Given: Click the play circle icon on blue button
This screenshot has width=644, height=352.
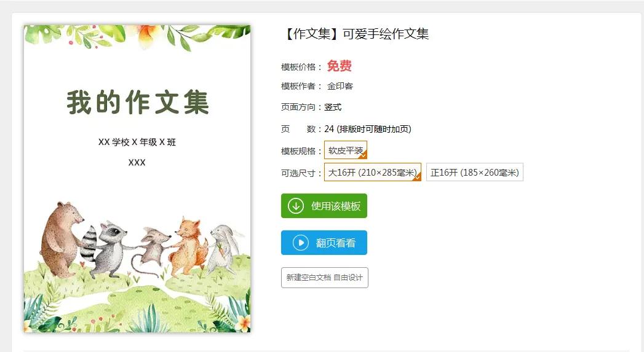Looking at the screenshot, I should tap(301, 243).
